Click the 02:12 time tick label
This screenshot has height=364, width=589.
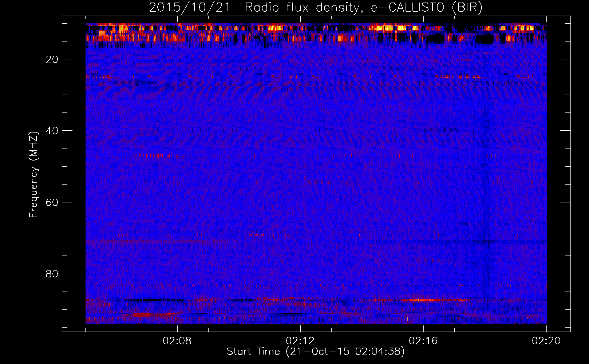coord(300,341)
